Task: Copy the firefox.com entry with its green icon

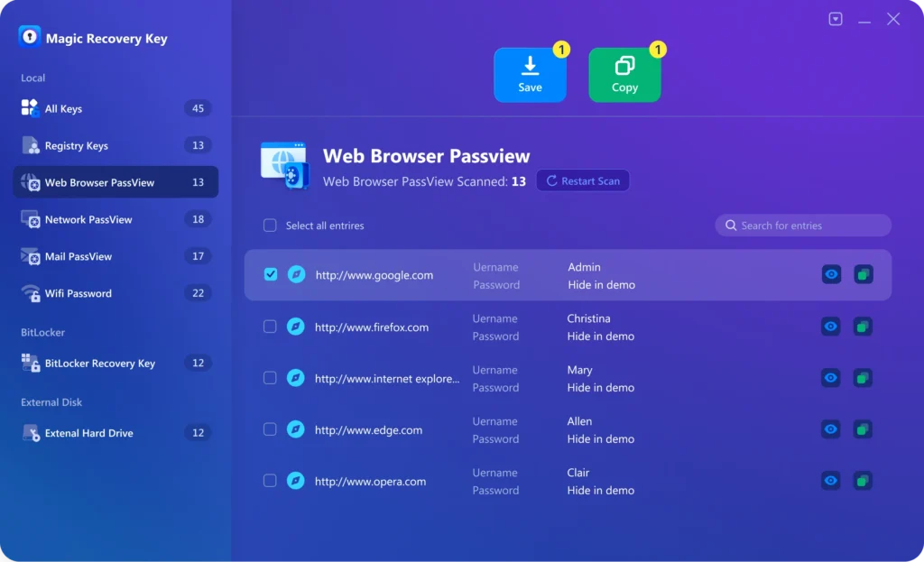Action: [x=863, y=327]
